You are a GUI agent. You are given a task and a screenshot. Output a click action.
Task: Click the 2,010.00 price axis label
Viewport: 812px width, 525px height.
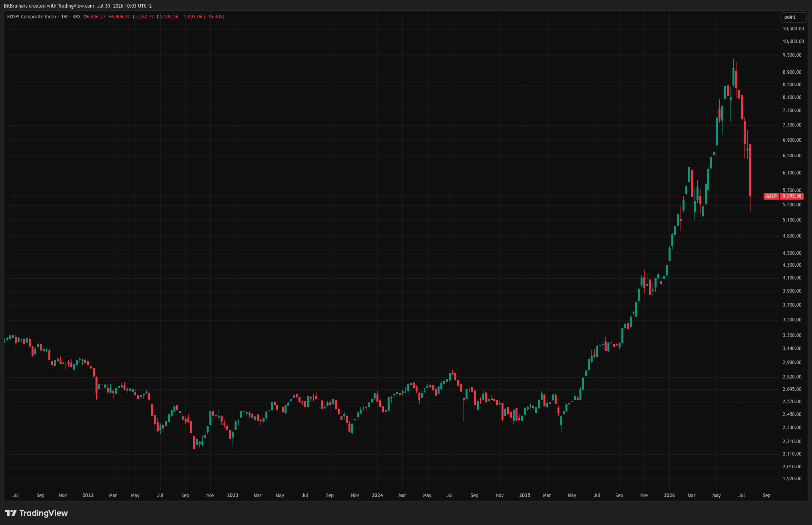(x=792, y=467)
